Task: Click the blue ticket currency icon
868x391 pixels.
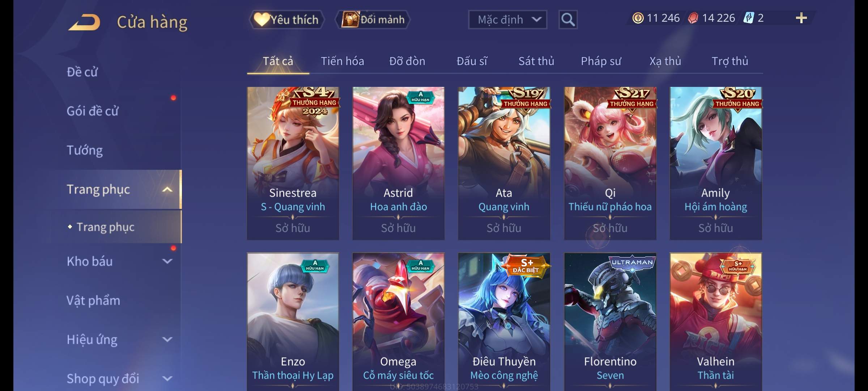Action: coord(748,18)
